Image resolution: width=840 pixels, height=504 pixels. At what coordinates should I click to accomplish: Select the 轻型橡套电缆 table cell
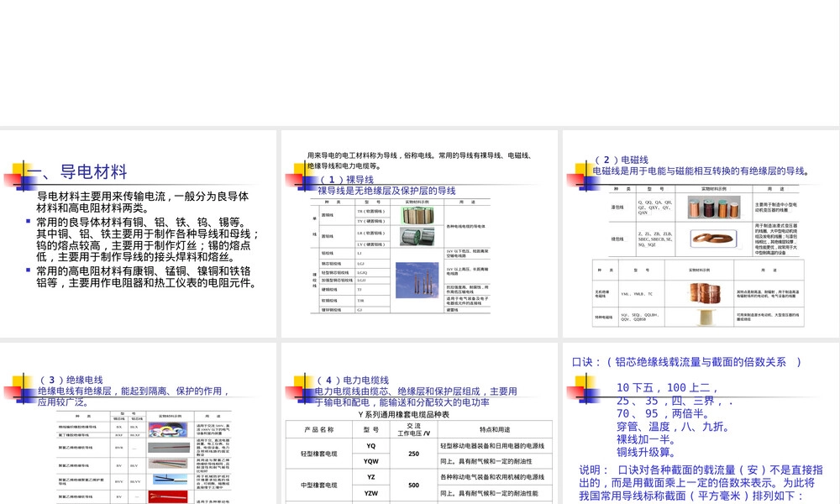(319, 454)
